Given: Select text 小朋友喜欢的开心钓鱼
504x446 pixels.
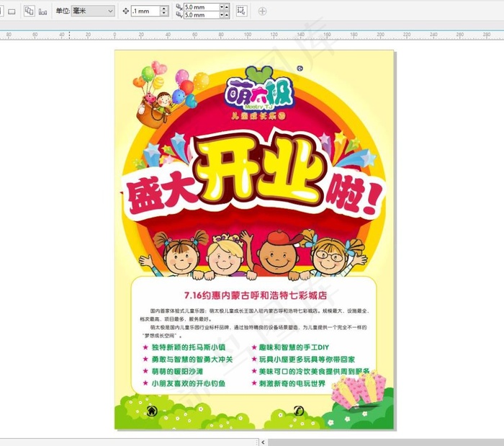Looking at the screenshot, I should tap(189, 383).
